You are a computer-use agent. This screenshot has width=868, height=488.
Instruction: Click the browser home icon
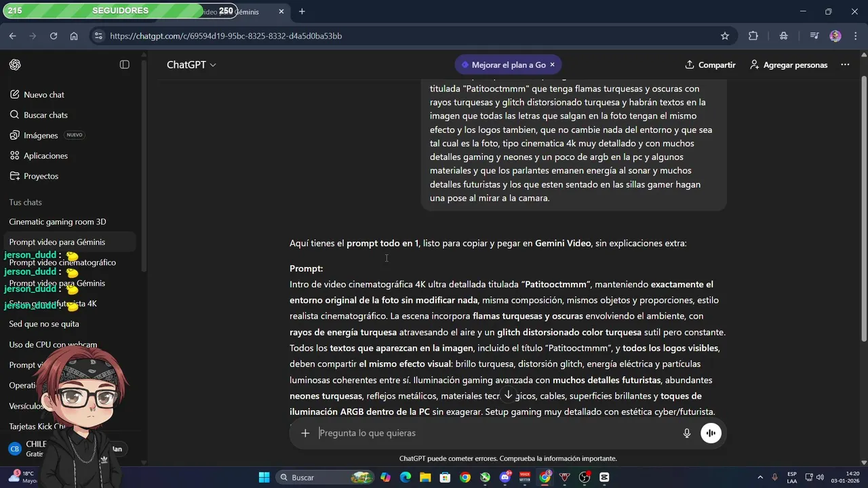pos(74,36)
